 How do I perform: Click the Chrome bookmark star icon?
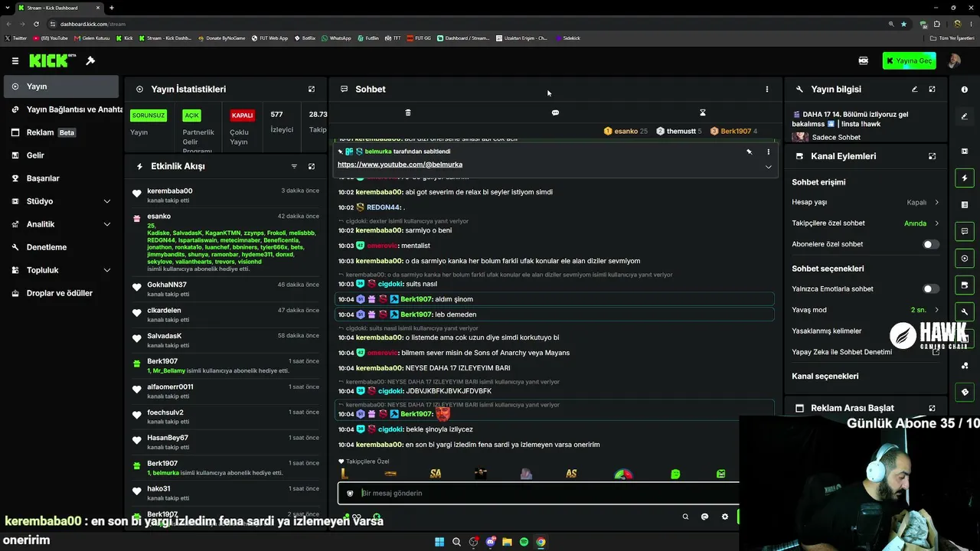pos(903,24)
